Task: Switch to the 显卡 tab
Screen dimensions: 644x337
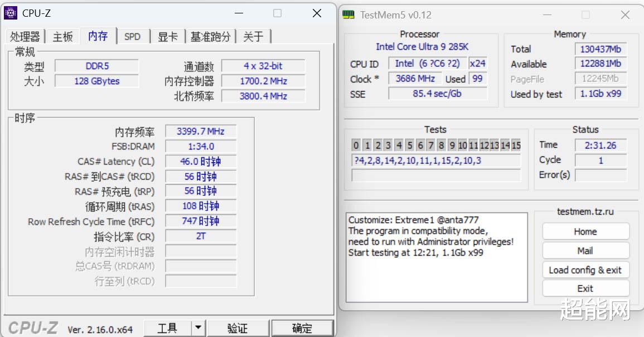Action: [x=168, y=37]
